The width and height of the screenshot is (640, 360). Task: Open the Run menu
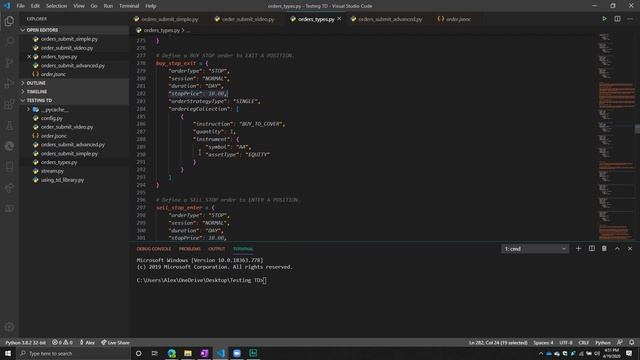tap(108, 6)
